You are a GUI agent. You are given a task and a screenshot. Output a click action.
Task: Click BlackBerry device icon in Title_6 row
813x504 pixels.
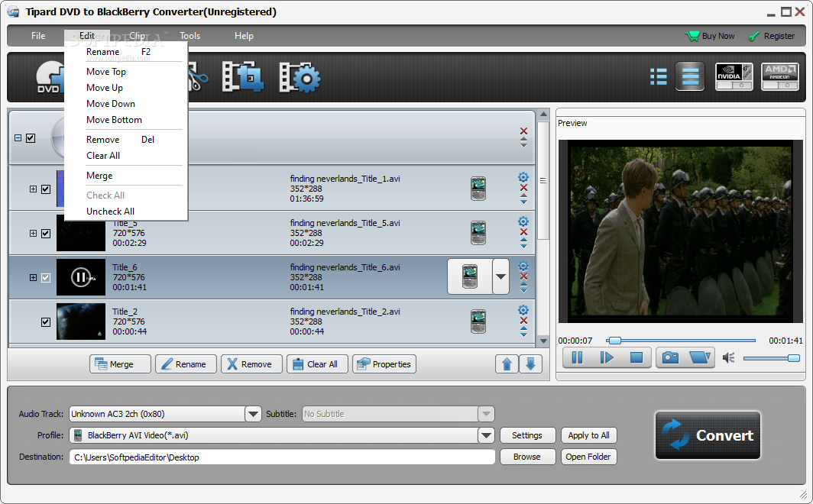[470, 276]
